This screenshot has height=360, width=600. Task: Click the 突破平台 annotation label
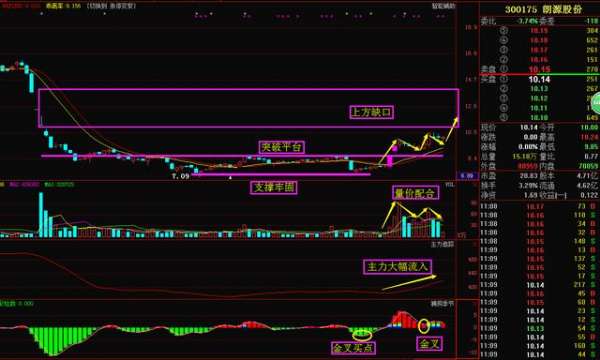point(282,147)
